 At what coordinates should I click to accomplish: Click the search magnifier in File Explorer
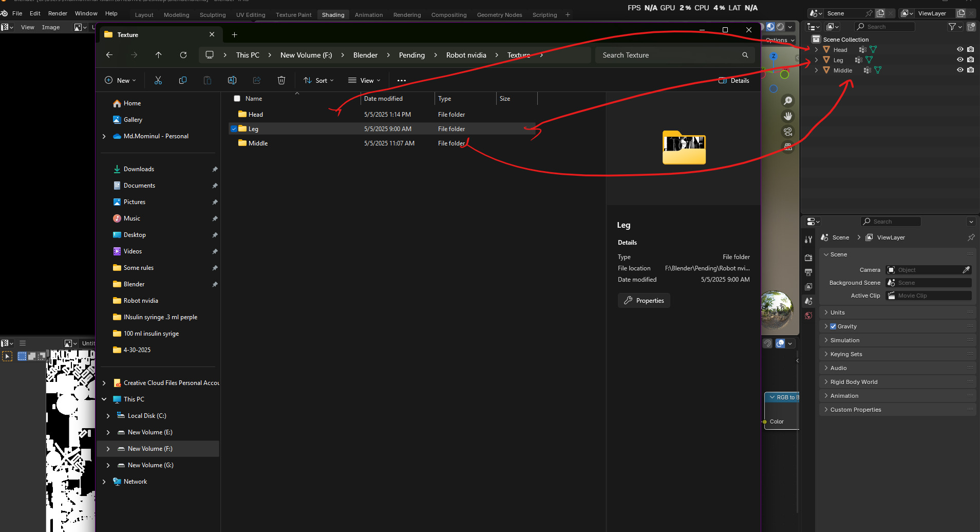[x=745, y=55]
